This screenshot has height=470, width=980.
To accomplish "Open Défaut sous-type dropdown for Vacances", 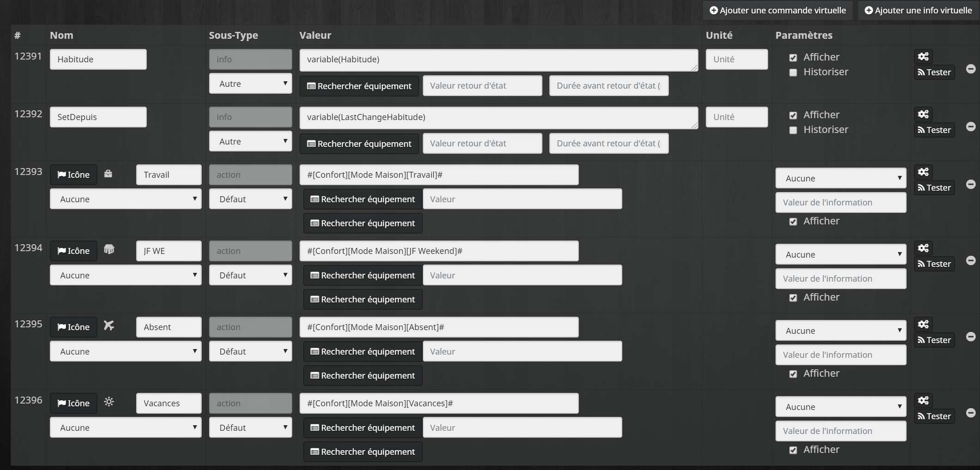I will (x=251, y=428).
